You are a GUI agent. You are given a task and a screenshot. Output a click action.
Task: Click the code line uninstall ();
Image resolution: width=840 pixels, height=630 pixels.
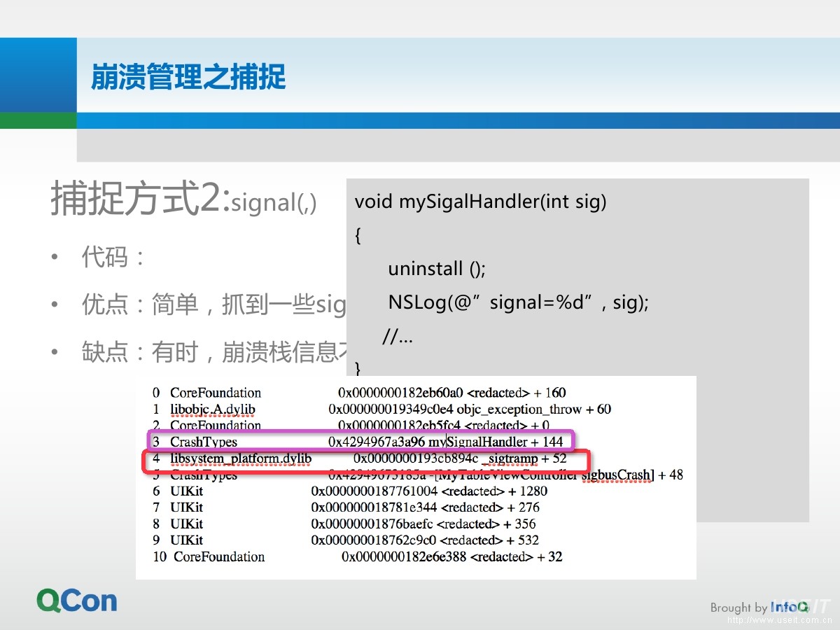pos(437,269)
